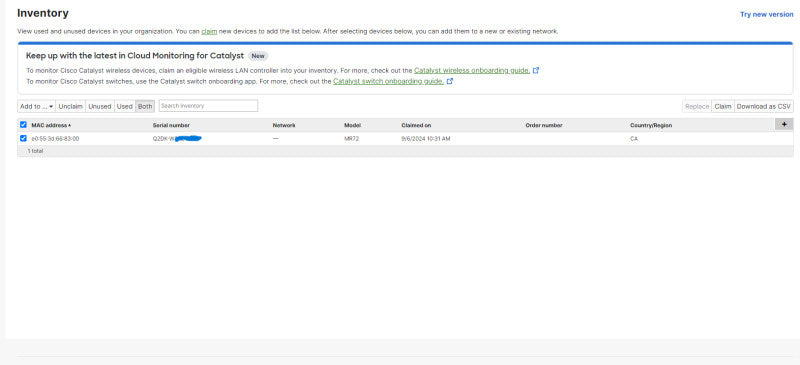Sort by Network column header

[284, 125]
